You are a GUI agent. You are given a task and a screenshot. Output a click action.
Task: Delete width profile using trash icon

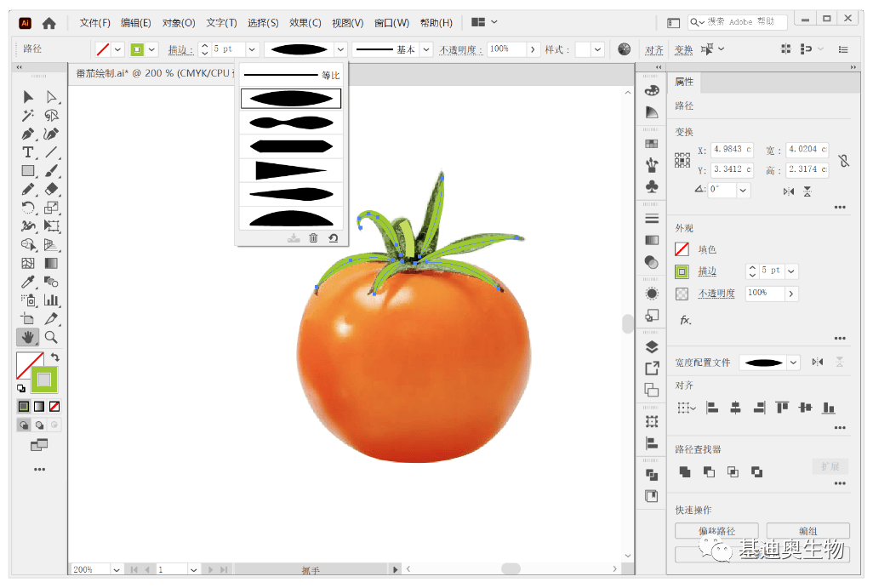313,238
